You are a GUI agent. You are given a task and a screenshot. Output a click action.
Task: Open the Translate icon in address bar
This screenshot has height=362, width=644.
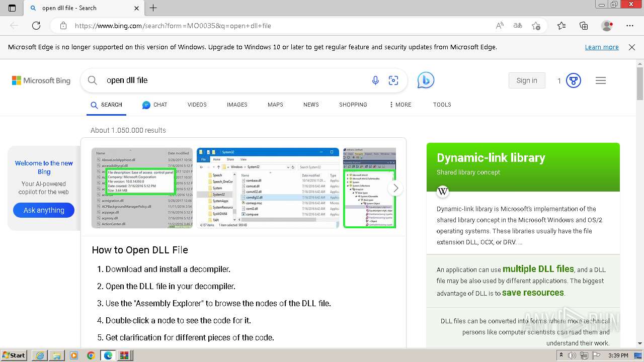(x=518, y=26)
